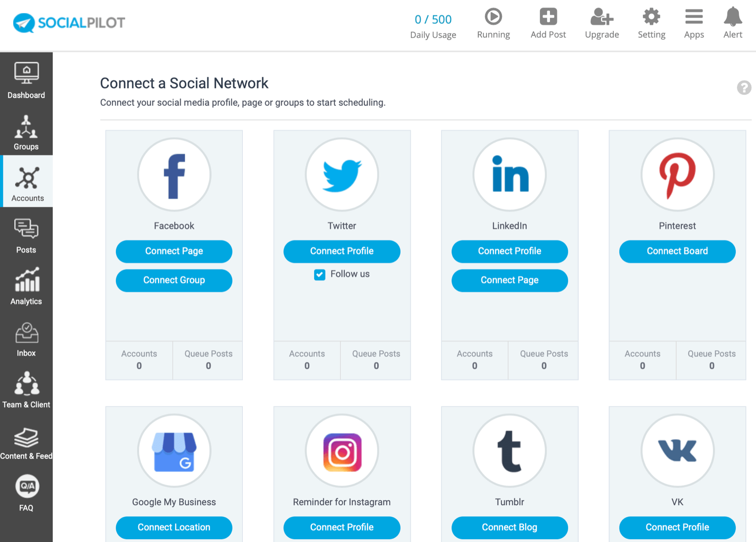Screen dimensions: 756x542
Task: Uncheck the Follow us checkbox
Action: coord(320,274)
